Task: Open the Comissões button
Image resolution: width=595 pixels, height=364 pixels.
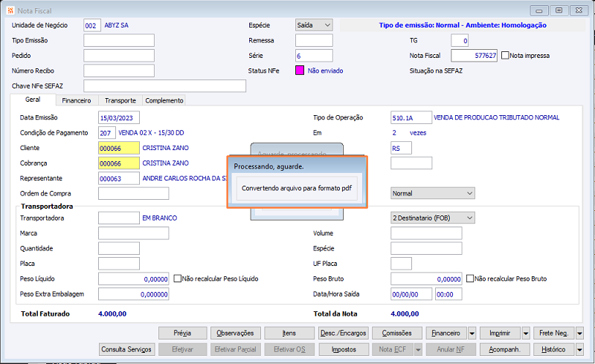Action: 397,334
